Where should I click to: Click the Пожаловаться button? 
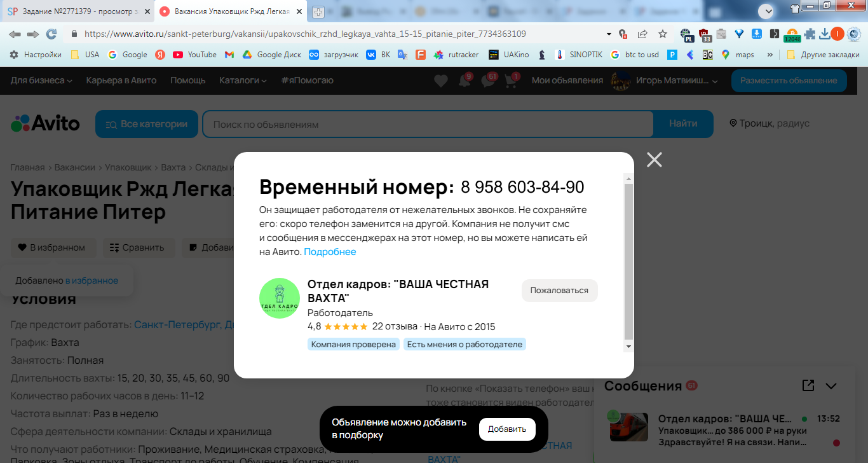tap(559, 291)
